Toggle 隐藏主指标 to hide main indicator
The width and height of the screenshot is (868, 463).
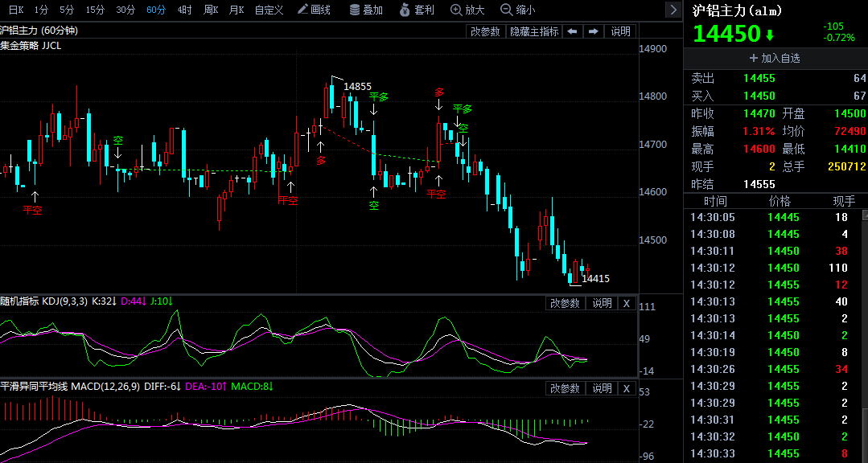pyautogui.click(x=533, y=31)
